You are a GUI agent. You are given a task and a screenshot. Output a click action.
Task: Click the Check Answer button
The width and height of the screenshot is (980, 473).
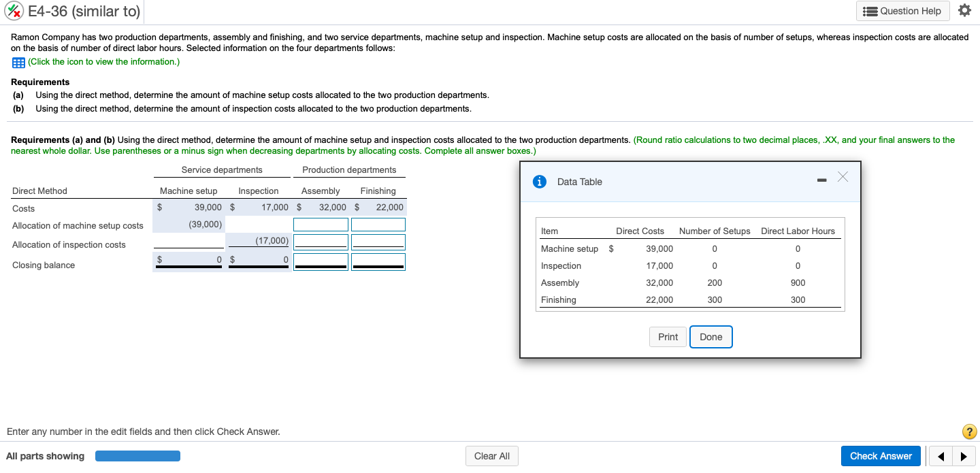tap(881, 456)
